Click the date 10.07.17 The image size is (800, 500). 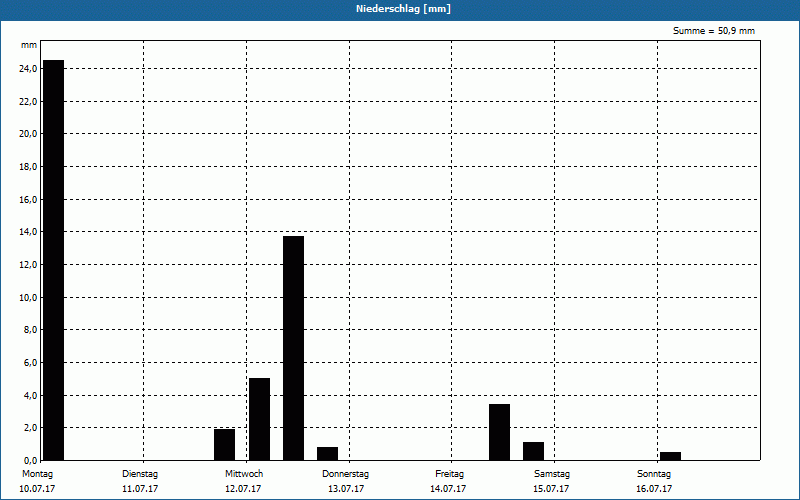[37, 489]
